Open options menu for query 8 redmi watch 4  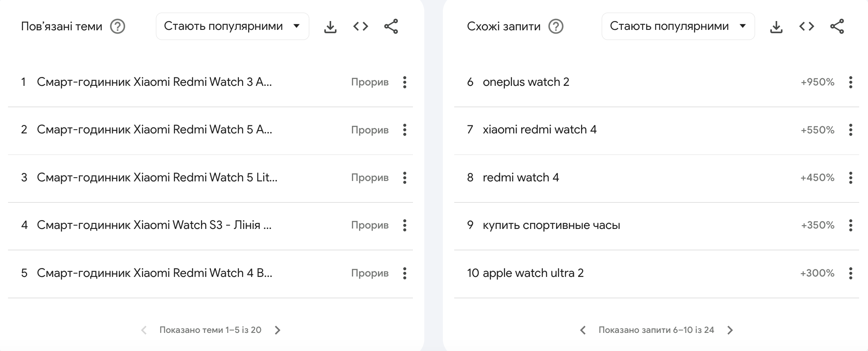click(x=850, y=178)
